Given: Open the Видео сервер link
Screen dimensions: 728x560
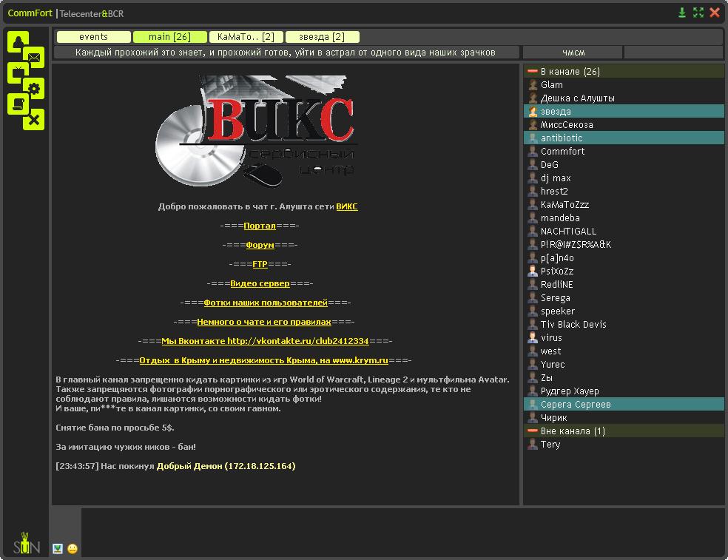Looking at the screenshot, I should [x=260, y=283].
